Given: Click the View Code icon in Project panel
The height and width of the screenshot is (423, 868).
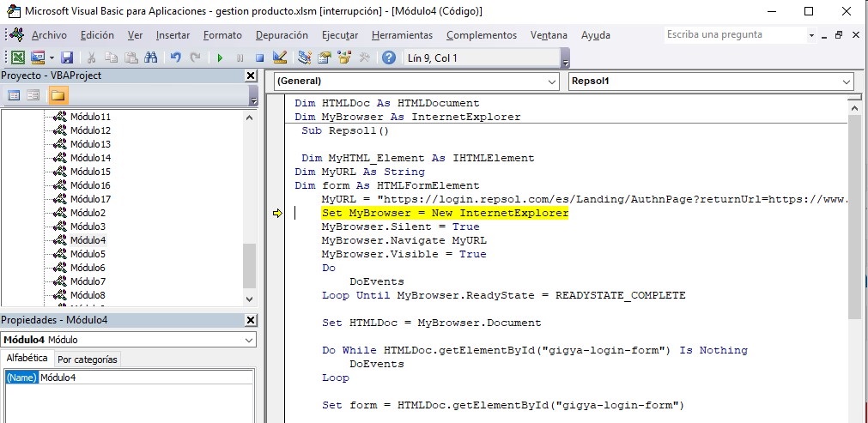Looking at the screenshot, I should pos(14,95).
